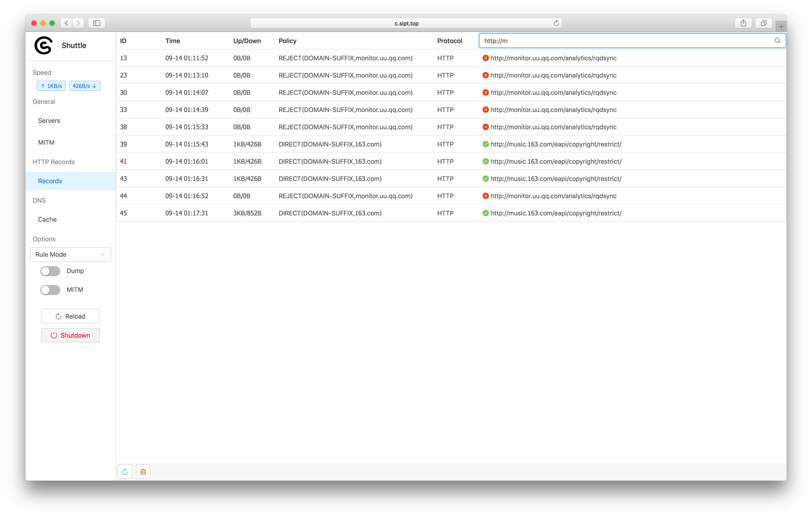Enable the MITM switch
This screenshot has height=517, width=812.
tap(50, 290)
